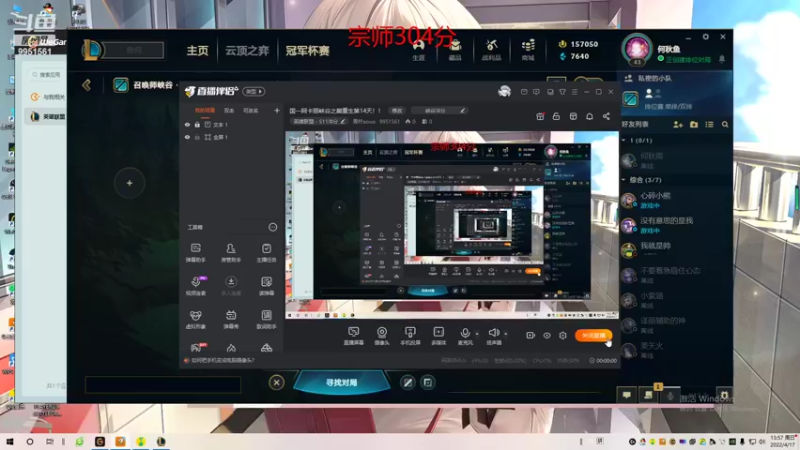Click the bell icon in stream header
This screenshot has height=450, width=800.
coord(589,116)
